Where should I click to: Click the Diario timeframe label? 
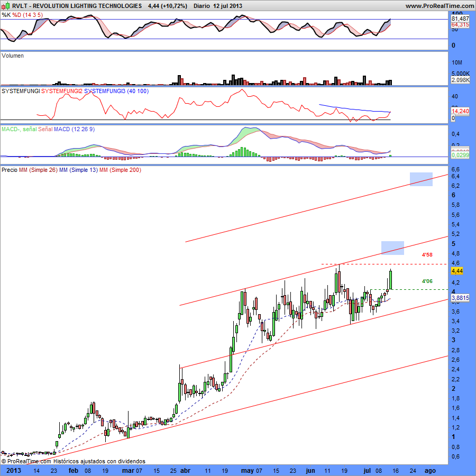point(202,6)
